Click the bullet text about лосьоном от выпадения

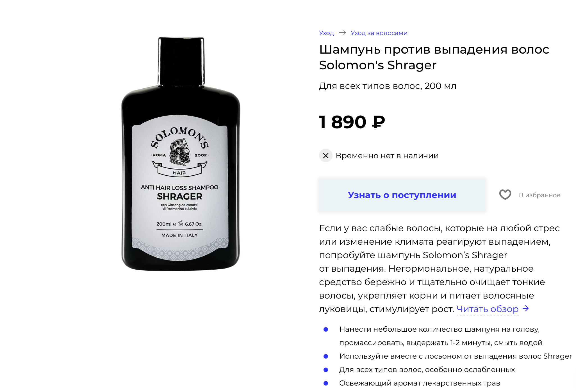[455, 356]
